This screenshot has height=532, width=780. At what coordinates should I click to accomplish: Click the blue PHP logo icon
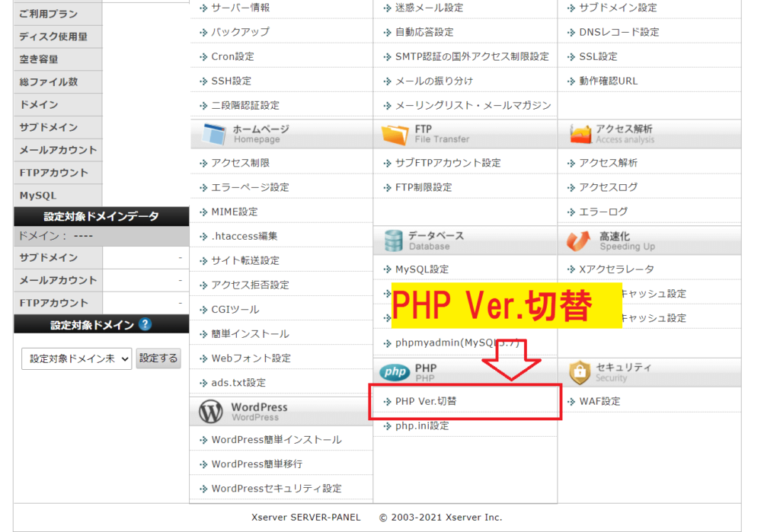tap(395, 372)
